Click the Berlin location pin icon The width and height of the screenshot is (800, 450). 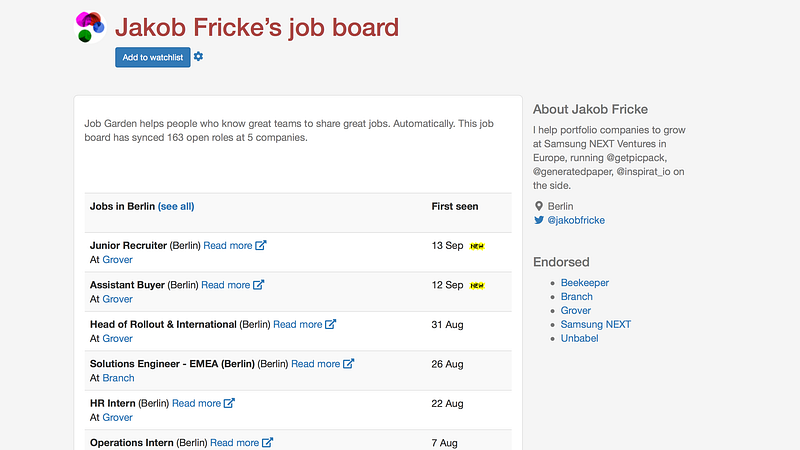coord(539,206)
